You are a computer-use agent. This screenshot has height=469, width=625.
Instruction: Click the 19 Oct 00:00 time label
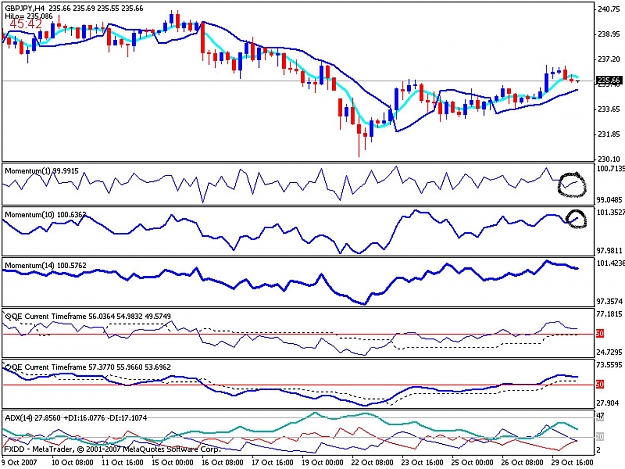(322, 463)
